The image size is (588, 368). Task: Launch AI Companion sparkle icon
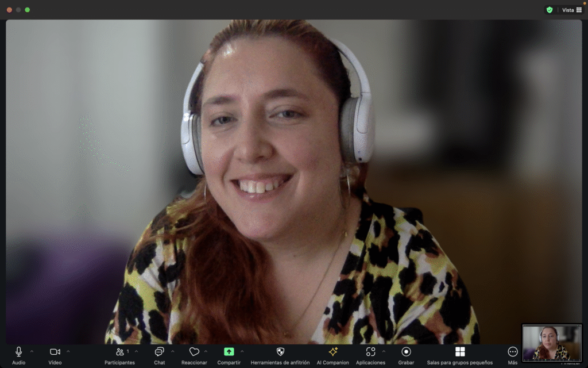click(x=332, y=351)
